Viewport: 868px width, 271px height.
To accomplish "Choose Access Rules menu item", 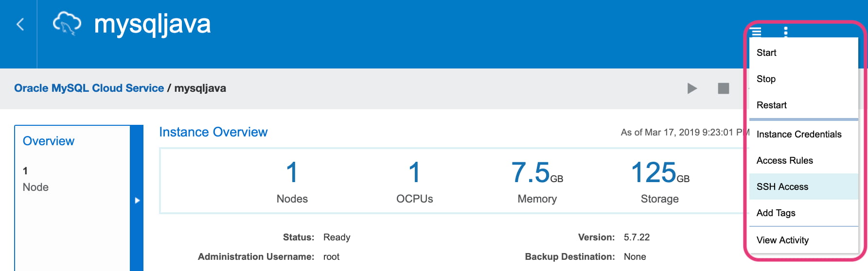I will pos(804,160).
